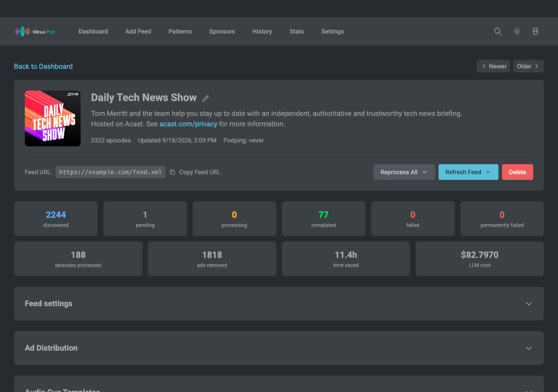Open the Sponsors section
Viewport: 558px width, 392px height.
[x=222, y=31]
